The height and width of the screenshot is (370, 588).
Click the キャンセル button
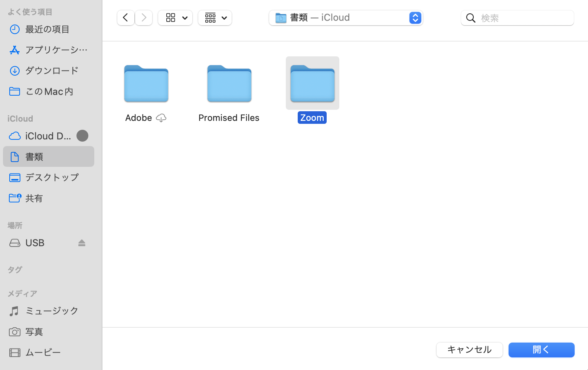pyautogui.click(x=469, y=350)
